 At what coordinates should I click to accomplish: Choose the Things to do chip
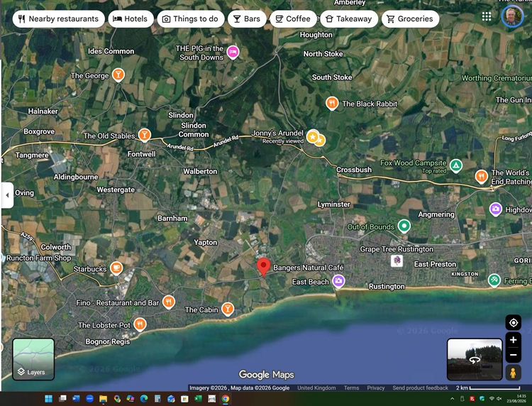(x=191, y=18)
